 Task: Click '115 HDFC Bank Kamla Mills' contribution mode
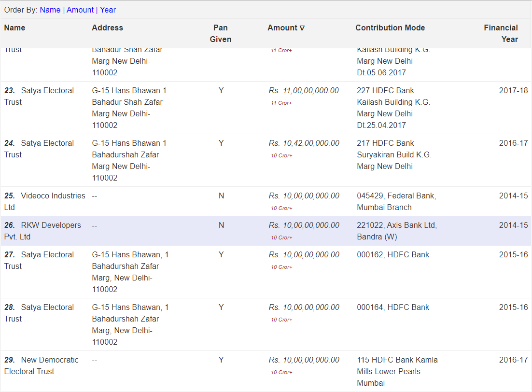click(397, 372)
